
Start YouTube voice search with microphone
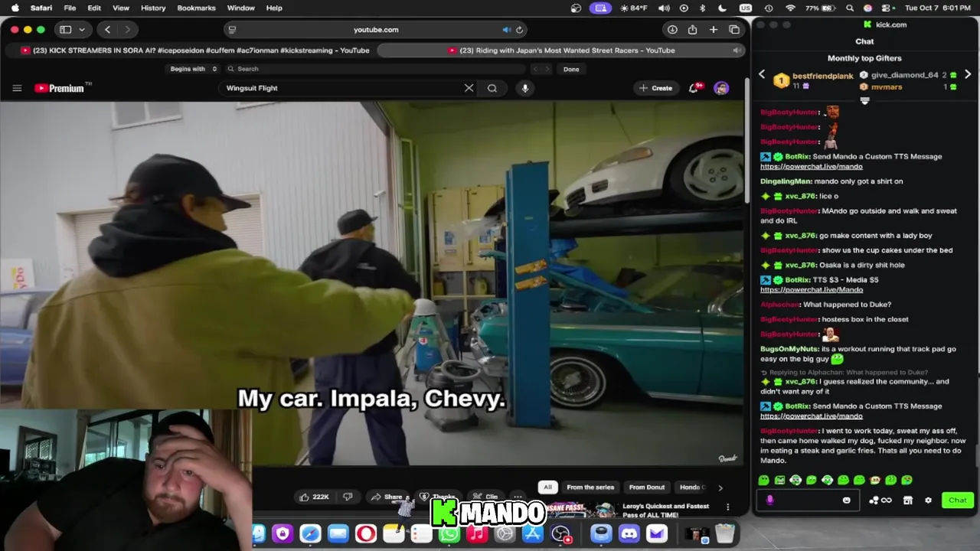coord(525,88)
